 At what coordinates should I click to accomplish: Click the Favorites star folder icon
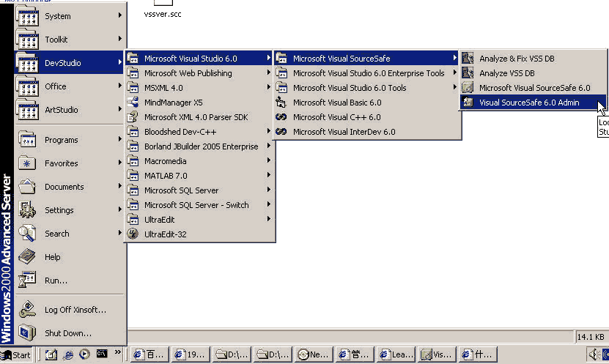click(27, 163)
